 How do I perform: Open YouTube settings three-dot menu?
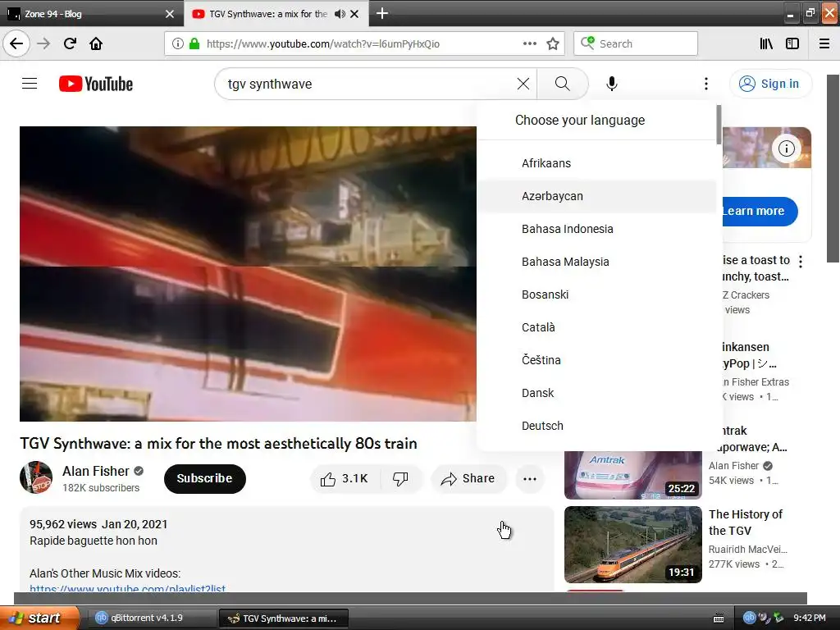point(706,84)
